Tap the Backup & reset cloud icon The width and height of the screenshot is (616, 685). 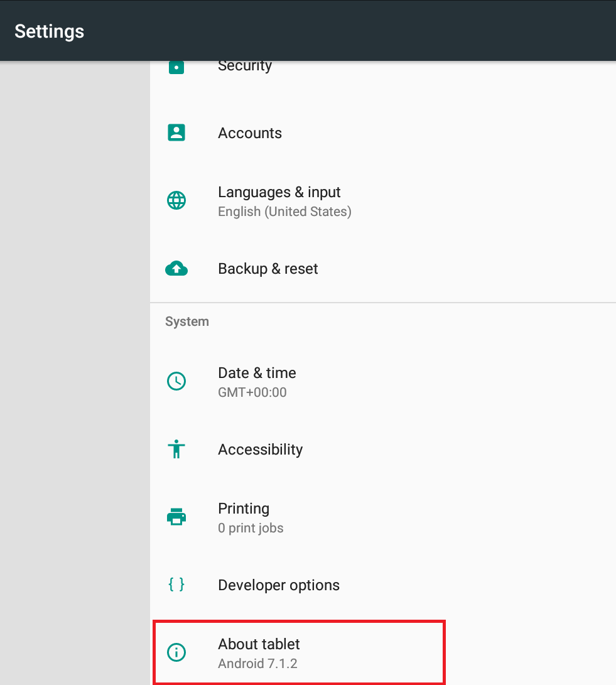point(176,269)
